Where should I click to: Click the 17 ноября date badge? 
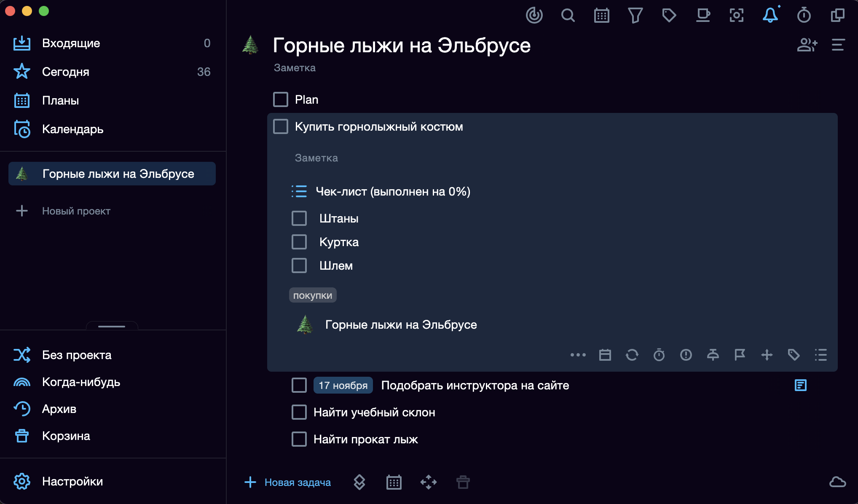(x=343, y=385)
